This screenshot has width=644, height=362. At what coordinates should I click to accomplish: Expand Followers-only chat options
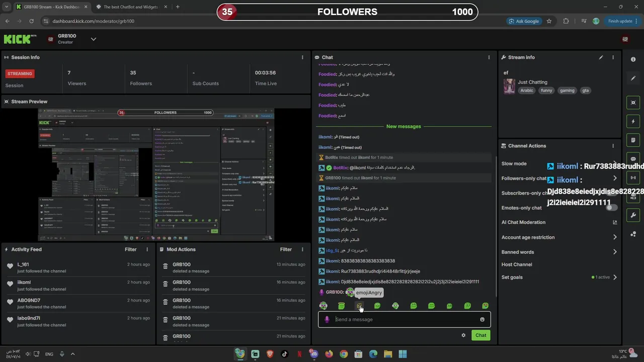coord(614,178)
